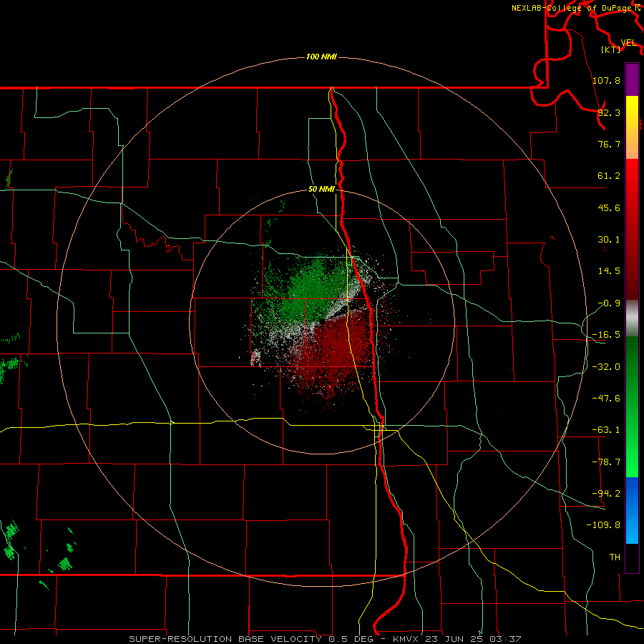Pick the green segment of the color bar
The height and width of the screenshot is (644, 644).
tap(632, 406)
